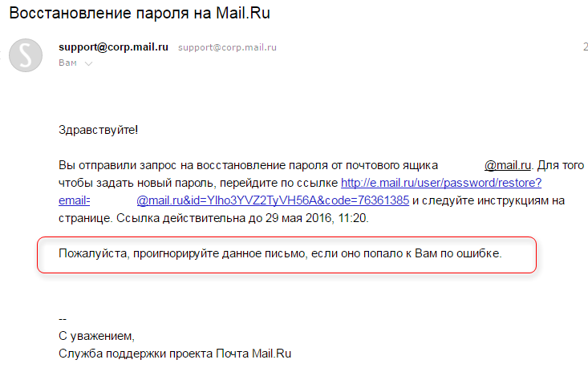Click the "email=" link fragment

pos(75,200)
